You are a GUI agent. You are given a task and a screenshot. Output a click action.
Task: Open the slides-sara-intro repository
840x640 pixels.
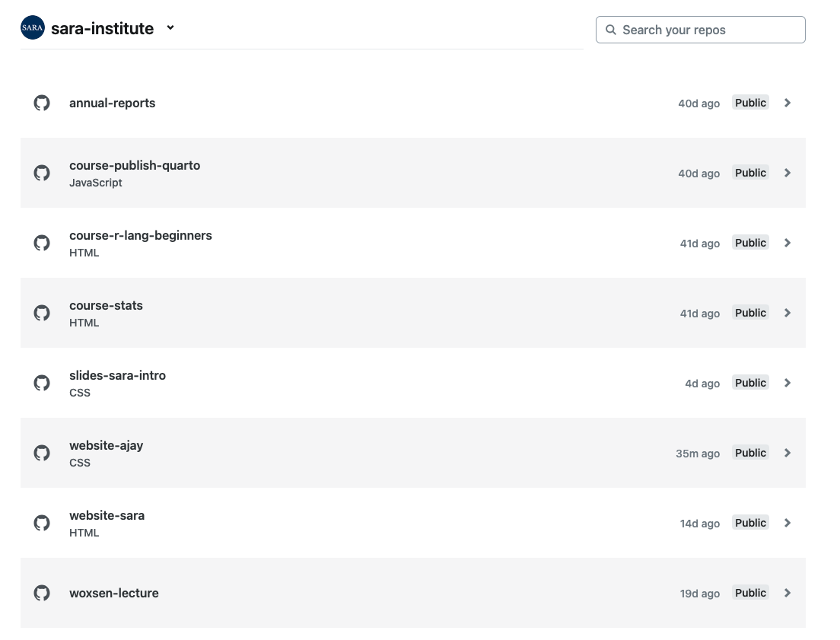[117, 375]
